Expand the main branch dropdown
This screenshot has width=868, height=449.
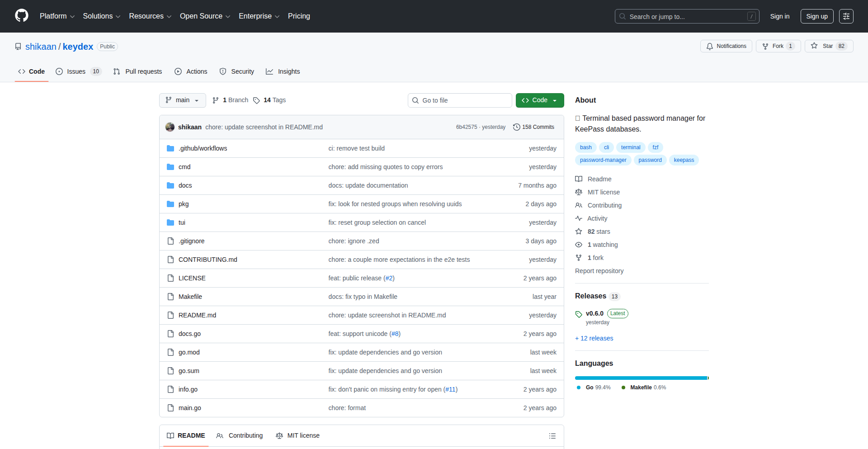click(x=182, y=100)
